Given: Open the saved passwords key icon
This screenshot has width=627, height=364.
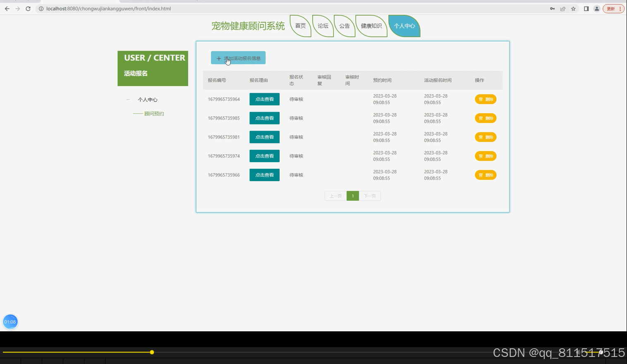Looking at the screenshot, I should click(x=552, y=9).
